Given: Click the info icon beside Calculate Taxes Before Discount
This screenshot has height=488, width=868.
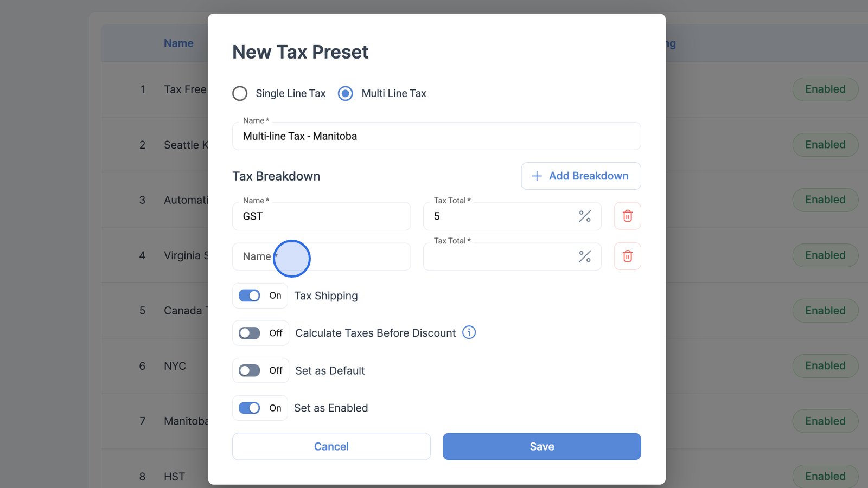Looking at the screenshot, I should [469, 332].
